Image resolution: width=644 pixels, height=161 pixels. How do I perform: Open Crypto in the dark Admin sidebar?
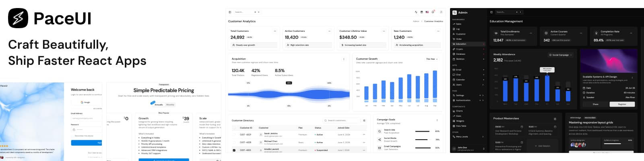(469, 49)
